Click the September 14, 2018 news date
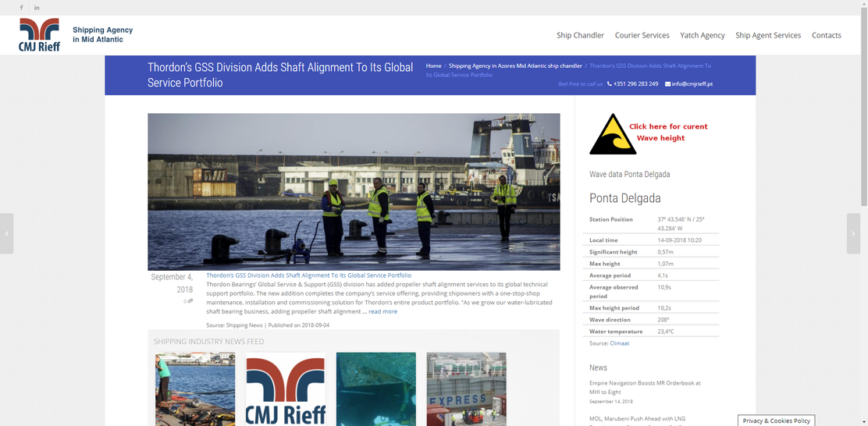Viewport: 868px width, 426px height. tap(611, 402)
